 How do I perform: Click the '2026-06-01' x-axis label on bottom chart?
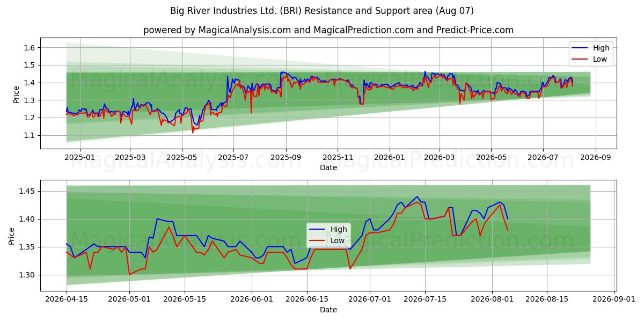[252, 299]
